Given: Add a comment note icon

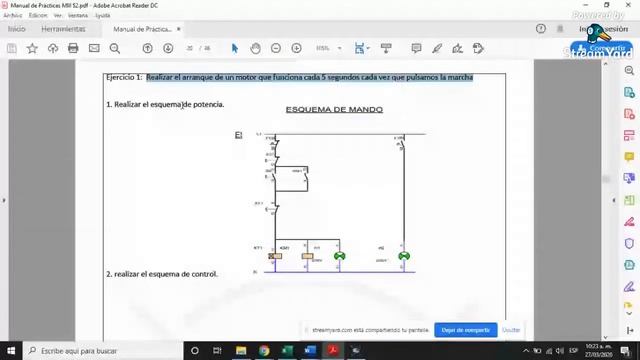Looking at the screenshot, I should 416,49.
